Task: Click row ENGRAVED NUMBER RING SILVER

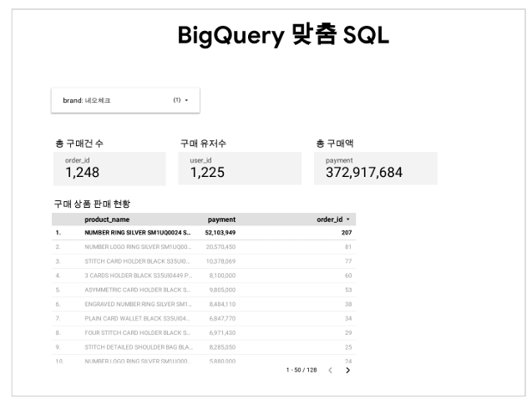Action: click(x=204, y=305)
